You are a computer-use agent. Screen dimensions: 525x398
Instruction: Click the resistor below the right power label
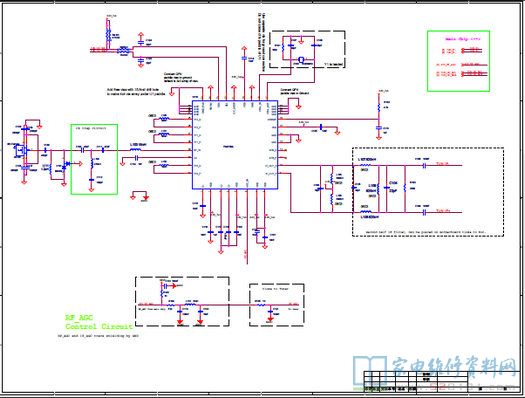coord(379,107)
